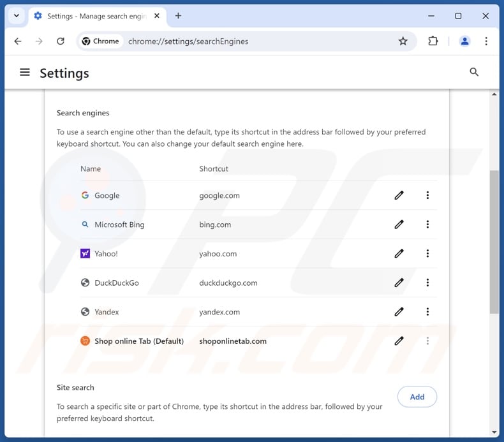Bookmark this page with star icon
Viewport: 504px width, 442px height.
pyautogui.click(x=403, y=41)
